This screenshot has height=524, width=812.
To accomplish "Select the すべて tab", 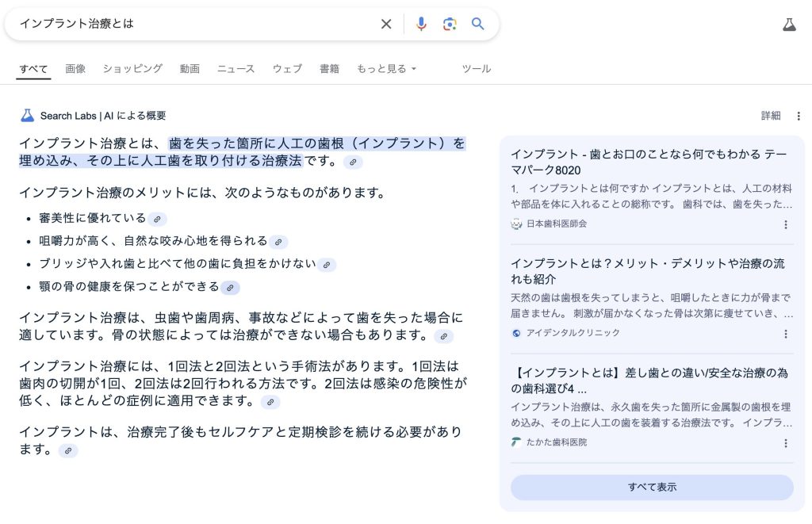I will [x=33, y=69].
